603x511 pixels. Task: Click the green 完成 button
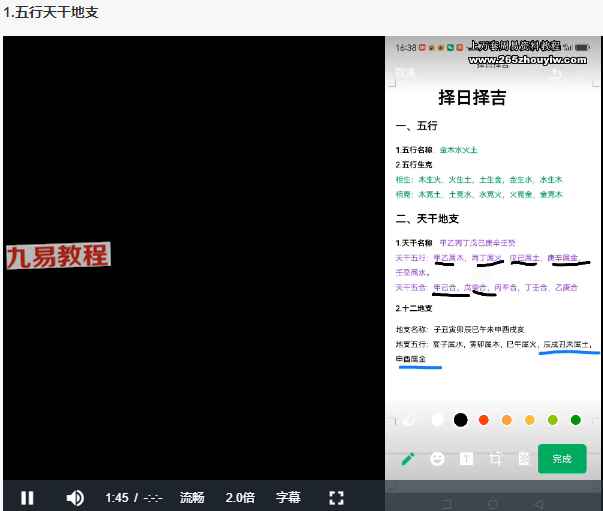pos(562,458)
